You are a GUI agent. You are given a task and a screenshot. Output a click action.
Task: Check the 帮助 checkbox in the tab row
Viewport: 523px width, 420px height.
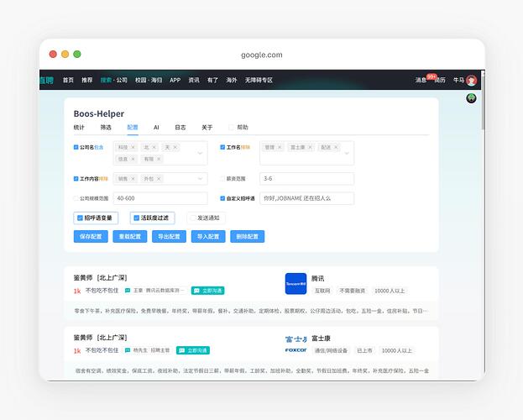click(231, 127)
